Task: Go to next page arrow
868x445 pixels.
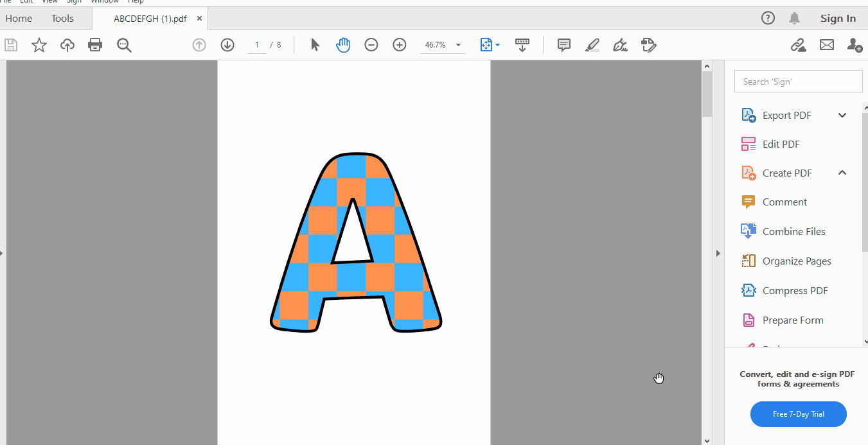Action: point(227,45)
